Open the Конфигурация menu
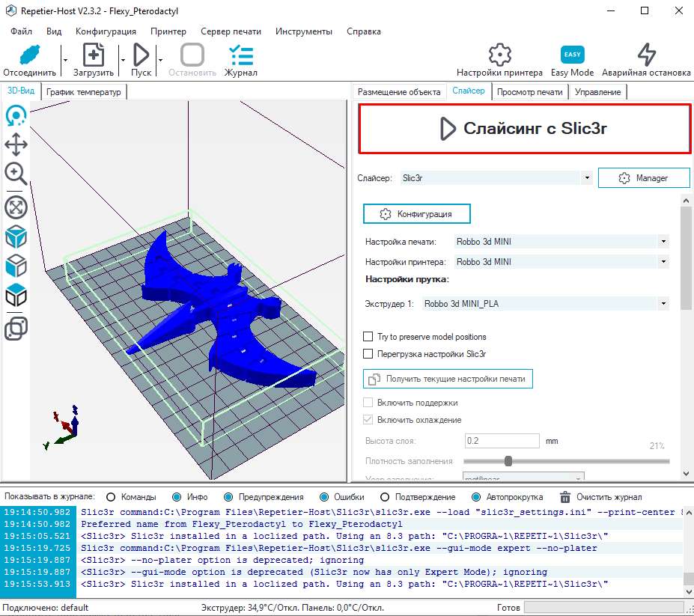The height and width of the screenshot is (616, 694). (106, 31)
